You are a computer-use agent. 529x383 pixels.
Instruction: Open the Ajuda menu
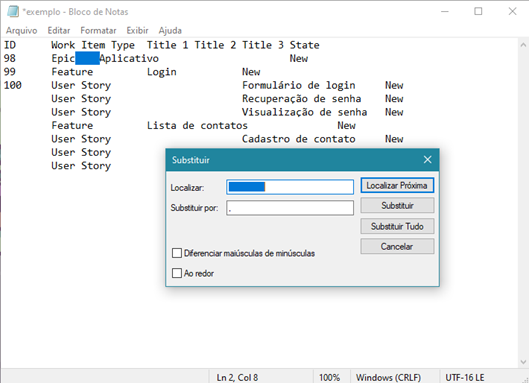[x=170, y=30]
